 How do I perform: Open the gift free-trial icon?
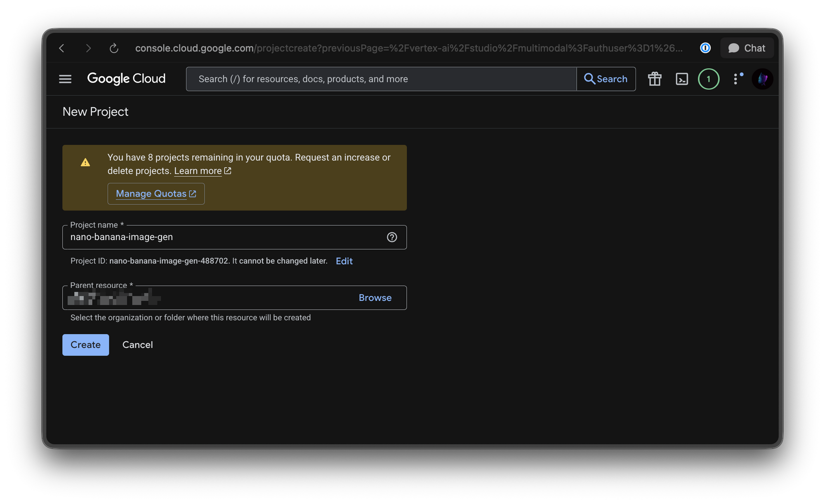click(x=655, y=79)
